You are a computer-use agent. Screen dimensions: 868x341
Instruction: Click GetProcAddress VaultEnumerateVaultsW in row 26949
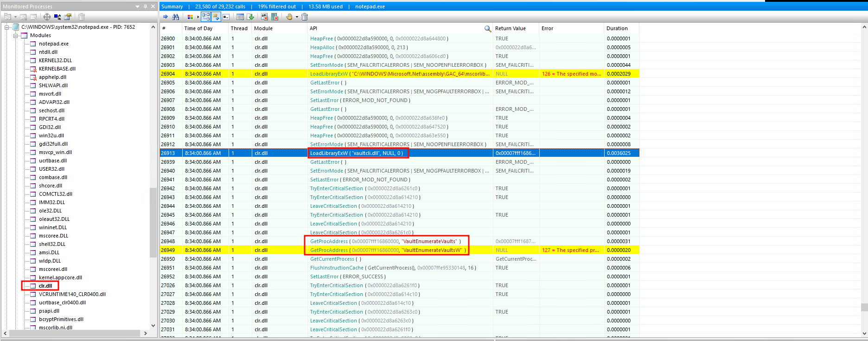point(389,250)
